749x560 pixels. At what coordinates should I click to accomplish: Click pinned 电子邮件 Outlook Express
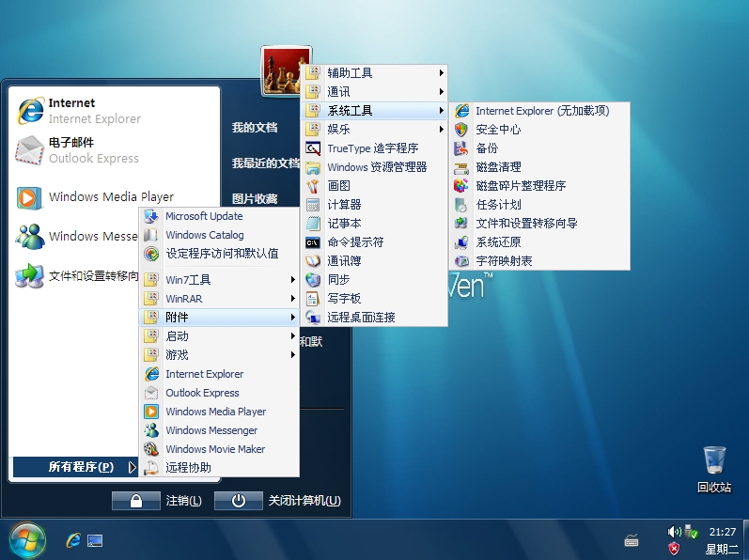(114, 150)
